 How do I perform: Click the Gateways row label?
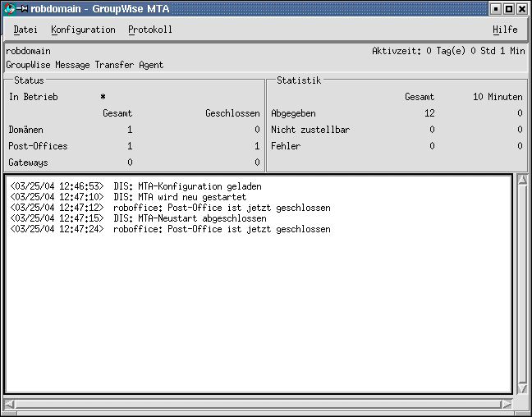(28, 163)
